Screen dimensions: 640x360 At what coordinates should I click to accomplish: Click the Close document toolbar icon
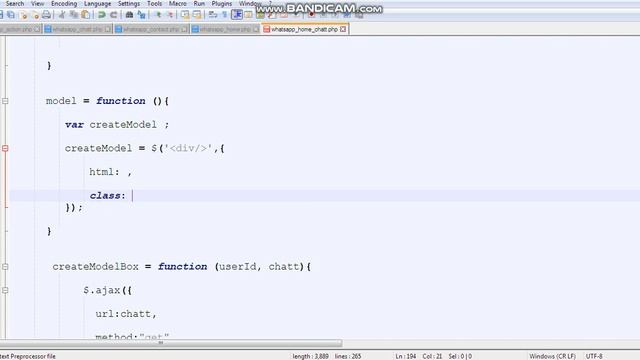24,15
